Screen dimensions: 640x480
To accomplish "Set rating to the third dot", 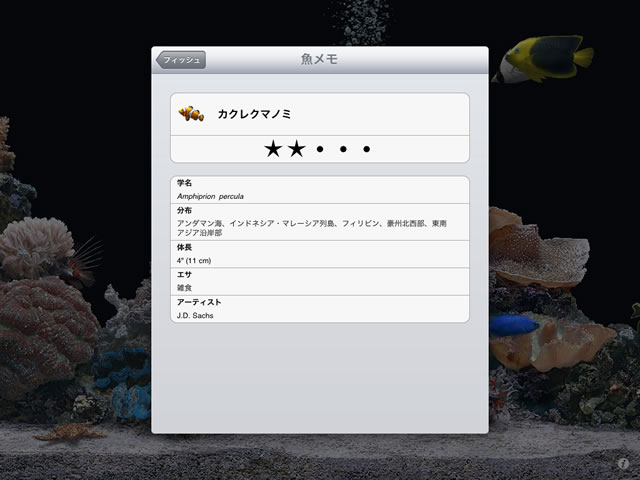I will tap(320, 149).
